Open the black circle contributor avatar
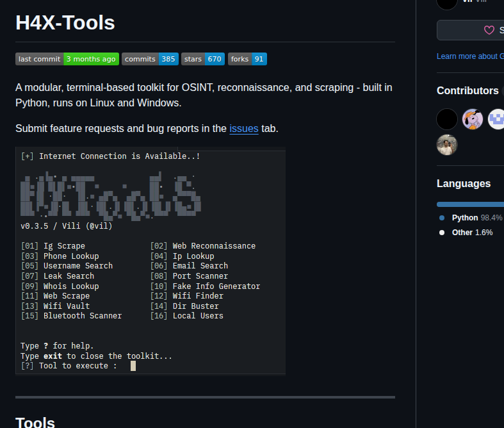504x428 pixels. click(447, 119)
